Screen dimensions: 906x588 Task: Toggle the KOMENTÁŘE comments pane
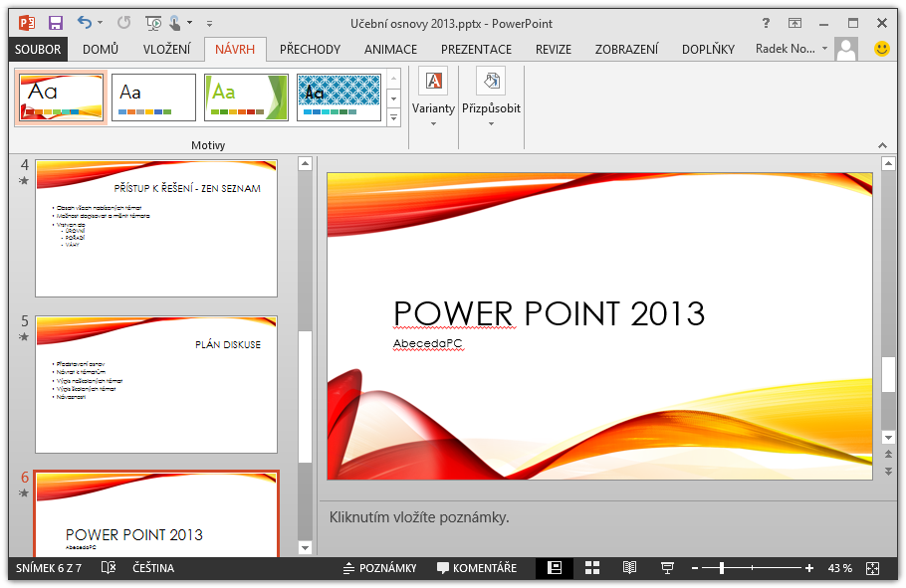point(477,568)
